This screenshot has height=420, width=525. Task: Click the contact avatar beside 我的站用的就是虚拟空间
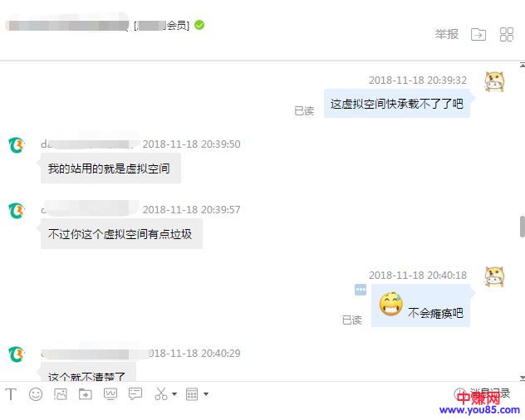click(x=17, y=145)
